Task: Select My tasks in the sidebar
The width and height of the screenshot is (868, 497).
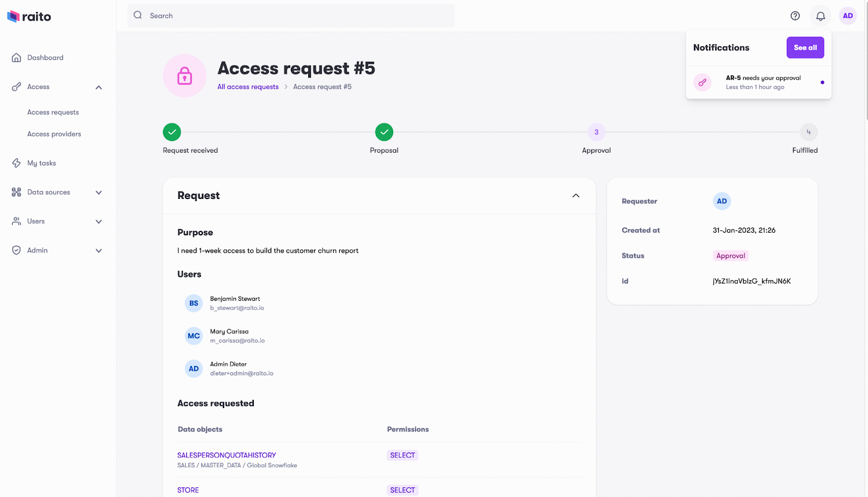Action: click(42, 163)
